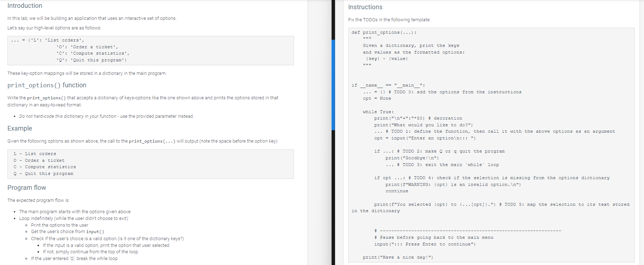Click the 'L - List orders' output line
This screenshot has width=644, height=265.
pyautogui.click(x=35, y=154)
